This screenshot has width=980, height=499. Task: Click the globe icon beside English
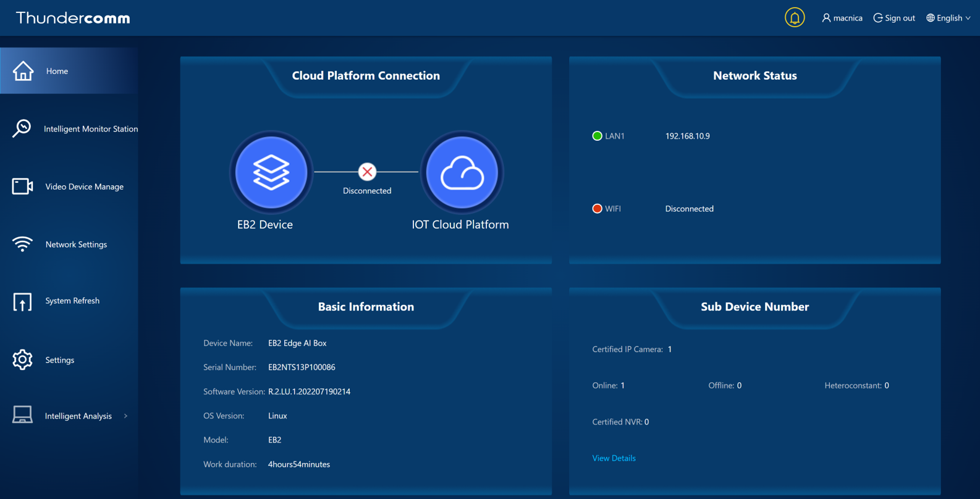click(x=930, y=18)
